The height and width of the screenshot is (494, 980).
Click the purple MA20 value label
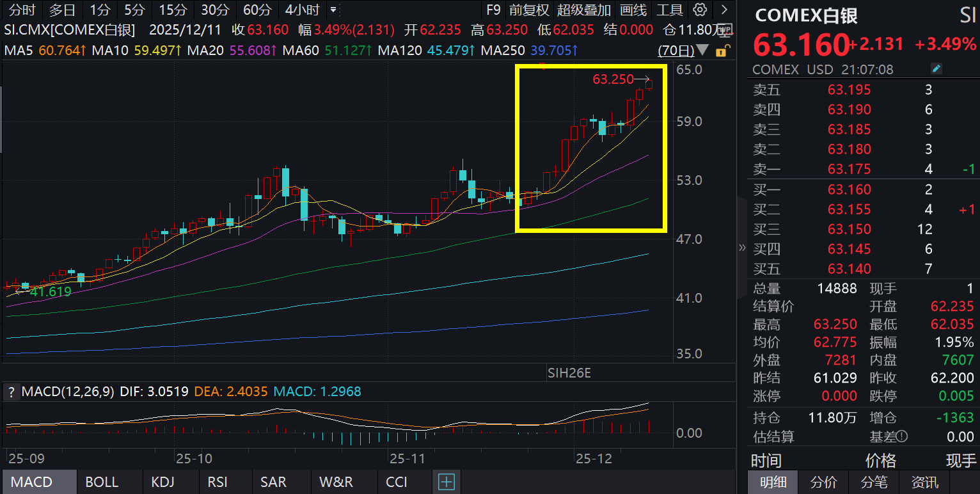(x=253, y=50)
